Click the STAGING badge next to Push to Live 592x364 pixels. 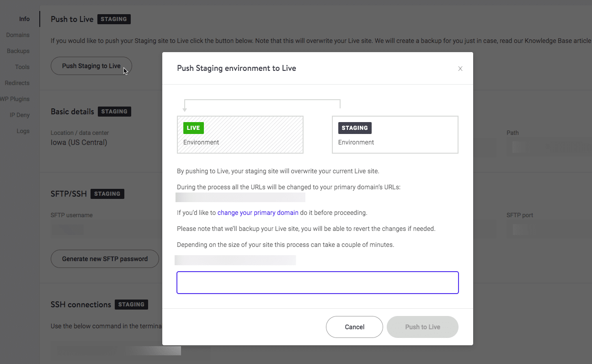pos(114,19)
